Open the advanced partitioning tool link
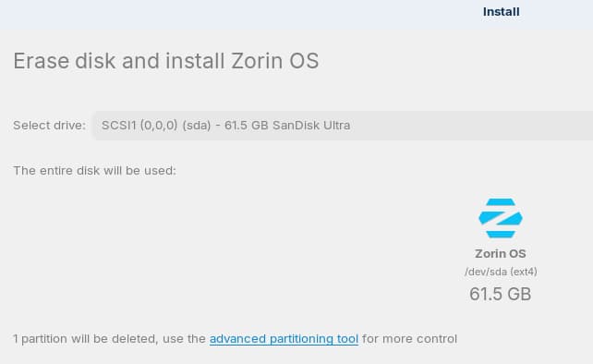The image size is (593, 364). (x=284, y=339)
